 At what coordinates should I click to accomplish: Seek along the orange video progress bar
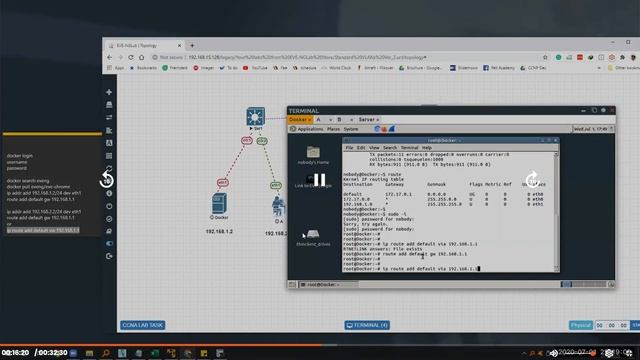[320, 345]
